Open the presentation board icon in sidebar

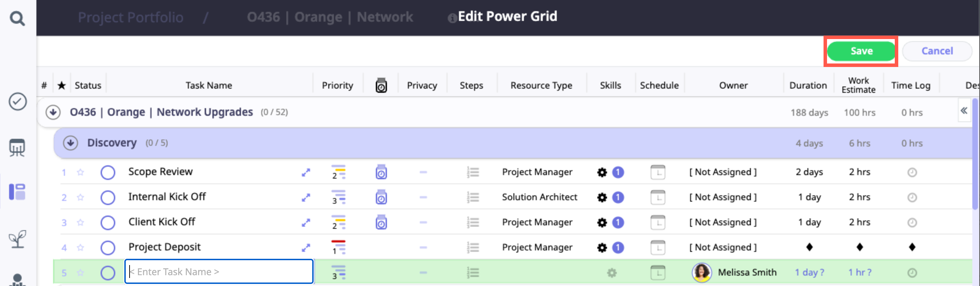click(x=17, y=148)
